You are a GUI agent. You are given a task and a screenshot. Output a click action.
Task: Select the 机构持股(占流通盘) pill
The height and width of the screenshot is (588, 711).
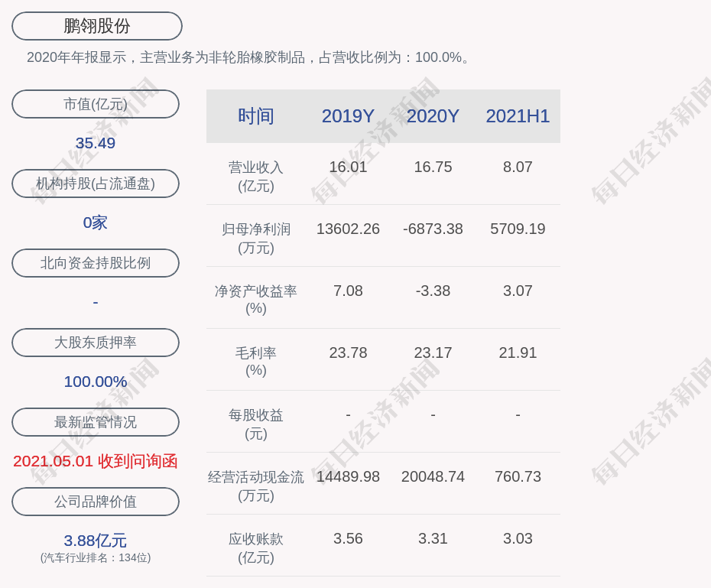[96, 184]
